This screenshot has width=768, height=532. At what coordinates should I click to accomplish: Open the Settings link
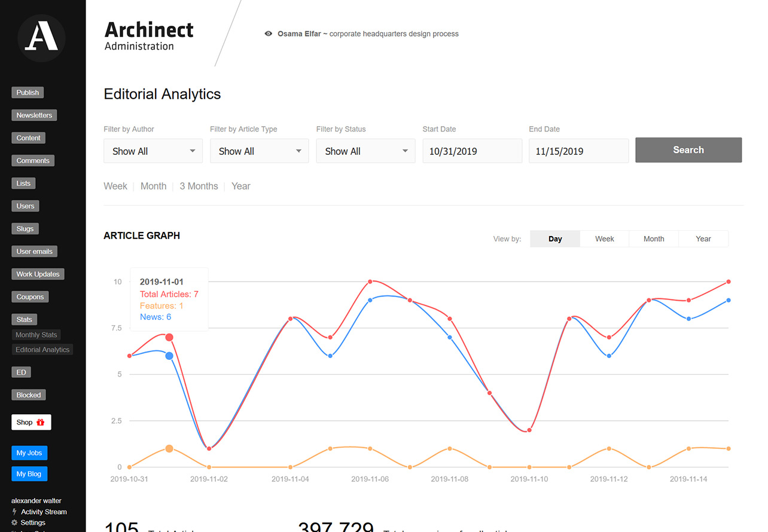click(33, 522)
